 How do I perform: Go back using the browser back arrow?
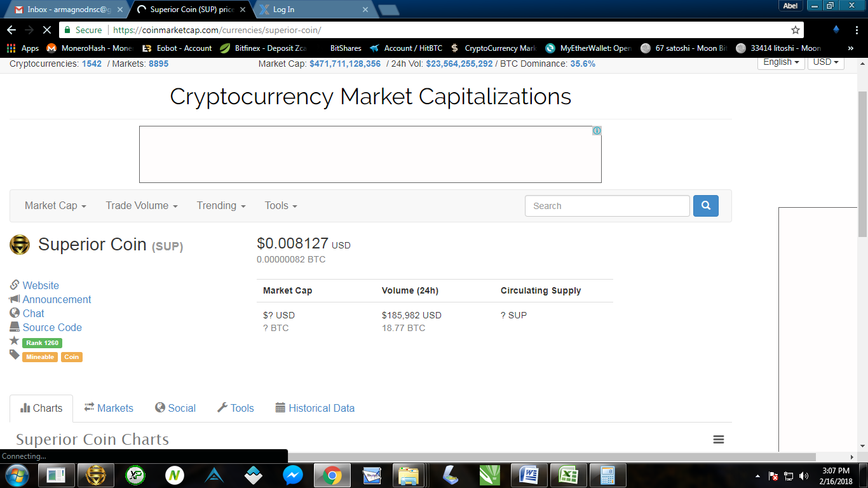(11, 30)
